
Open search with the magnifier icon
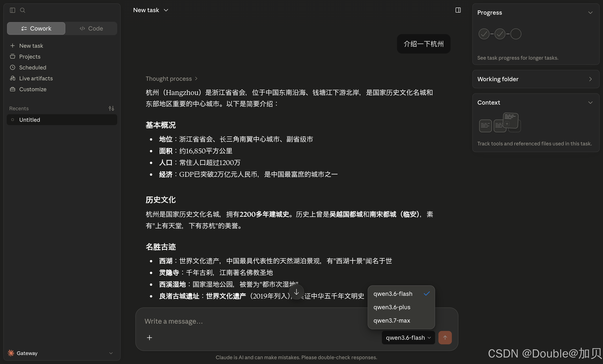(x=23, y=10)
